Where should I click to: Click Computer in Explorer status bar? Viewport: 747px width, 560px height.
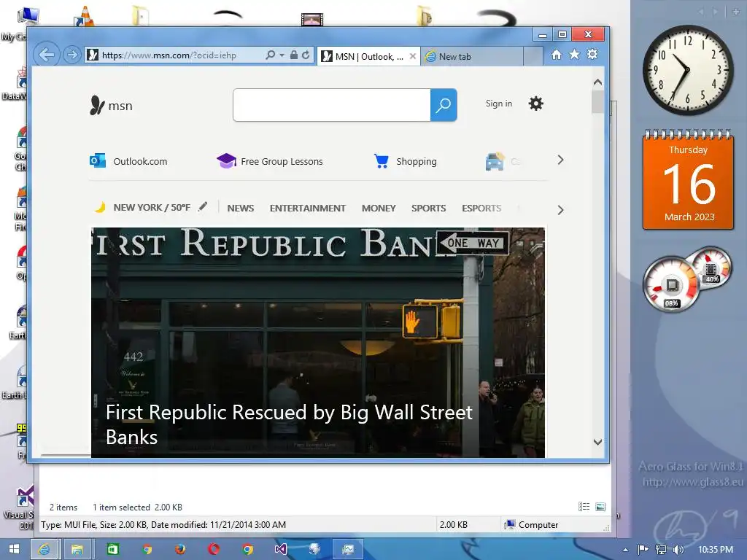531,525
